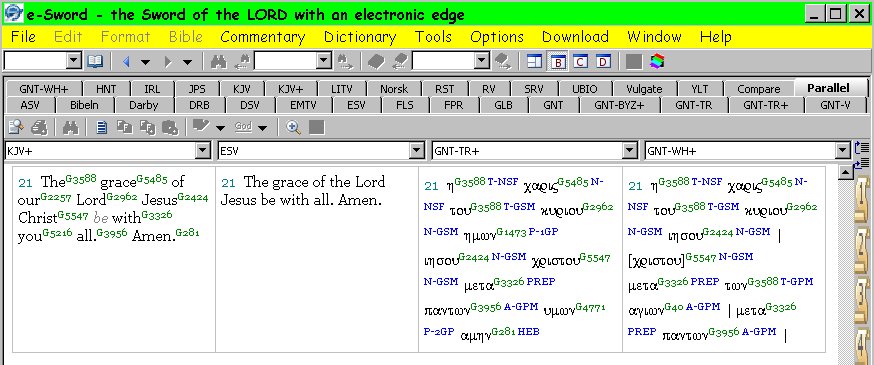Click the rainbow stacked layers icon
The height and width of the screenshot is (365, 874).
pyautogui.click(x=657, y=61)
